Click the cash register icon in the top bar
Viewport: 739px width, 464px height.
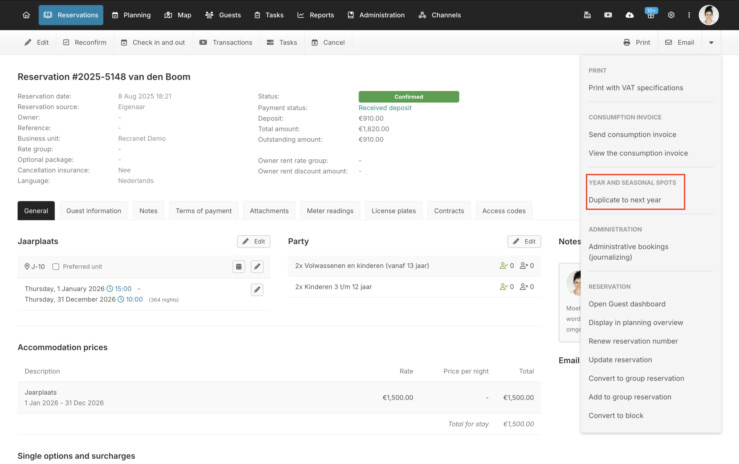(587, 15)
